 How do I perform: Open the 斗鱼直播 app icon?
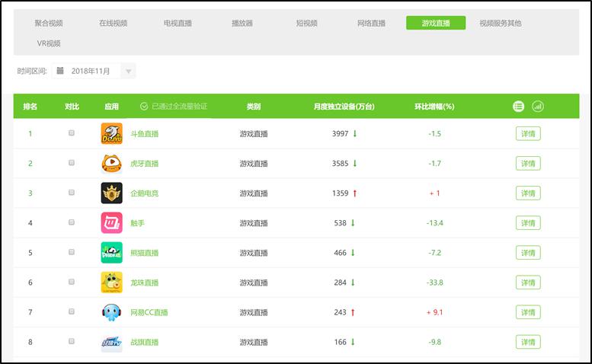(112, 133)
